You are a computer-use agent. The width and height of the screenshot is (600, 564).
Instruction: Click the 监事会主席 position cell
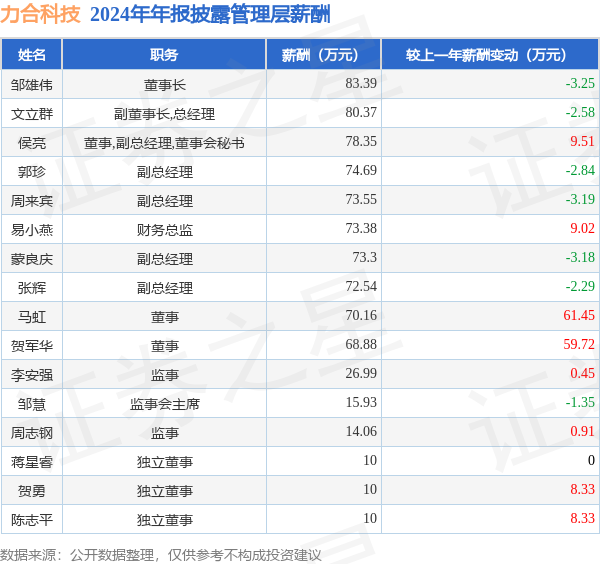[x=165, y=404]
